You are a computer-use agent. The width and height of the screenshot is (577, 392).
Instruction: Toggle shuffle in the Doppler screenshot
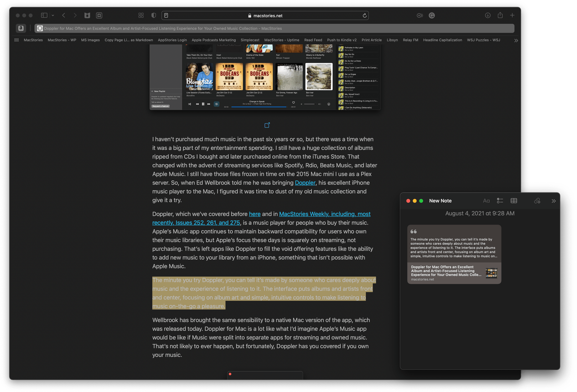pyautogui.click(x=190, y=104)
